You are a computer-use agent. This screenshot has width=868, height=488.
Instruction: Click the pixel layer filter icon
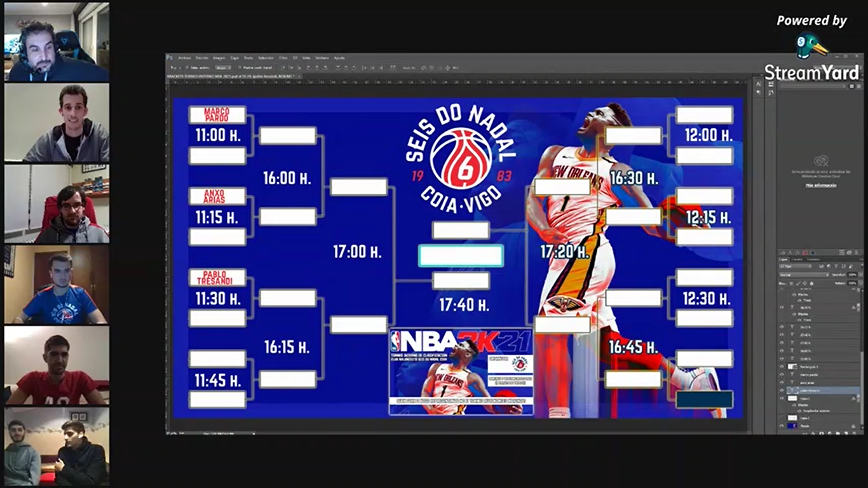pyautogui.click(x=822, y=266)
